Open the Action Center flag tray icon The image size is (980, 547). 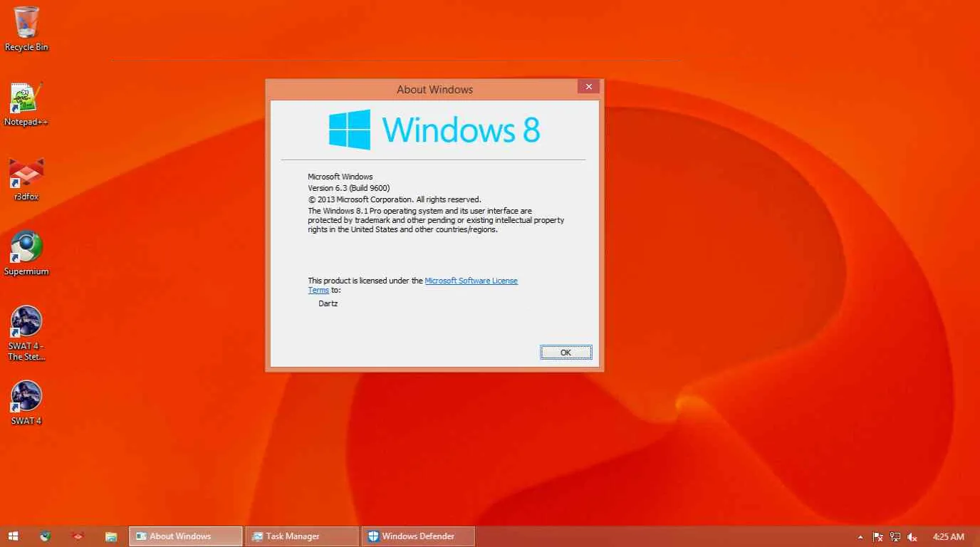coord(878,537)
